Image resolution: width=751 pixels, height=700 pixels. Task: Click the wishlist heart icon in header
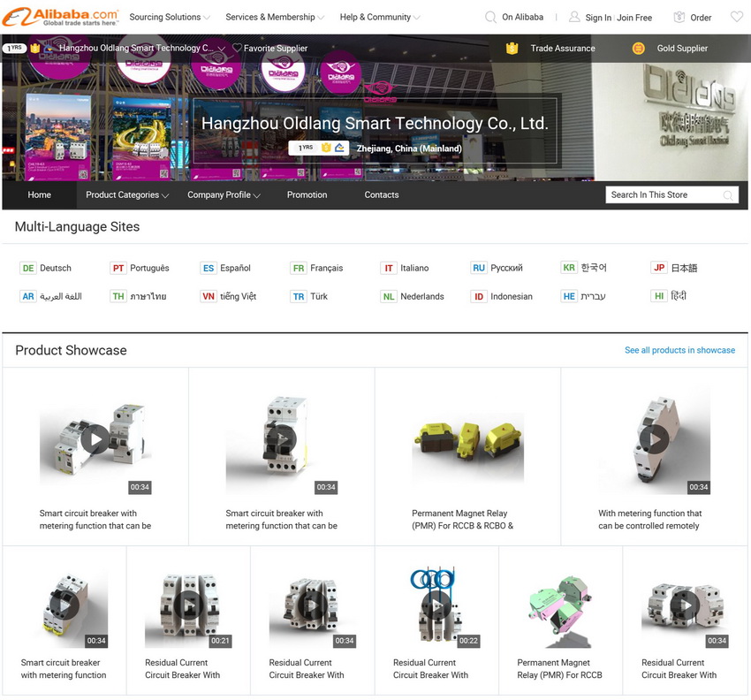[x=736, y=17]
